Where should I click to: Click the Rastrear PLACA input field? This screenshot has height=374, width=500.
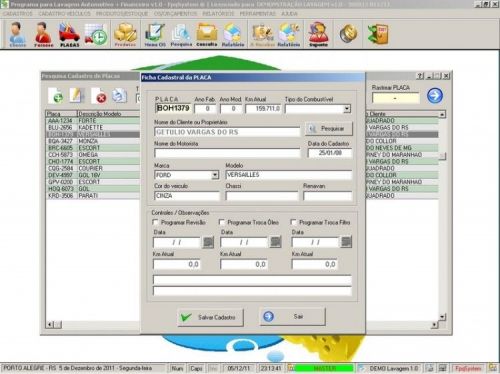396,98
